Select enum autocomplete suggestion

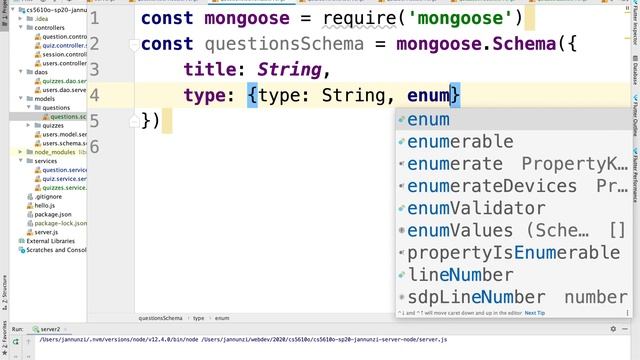pos(513,120)
